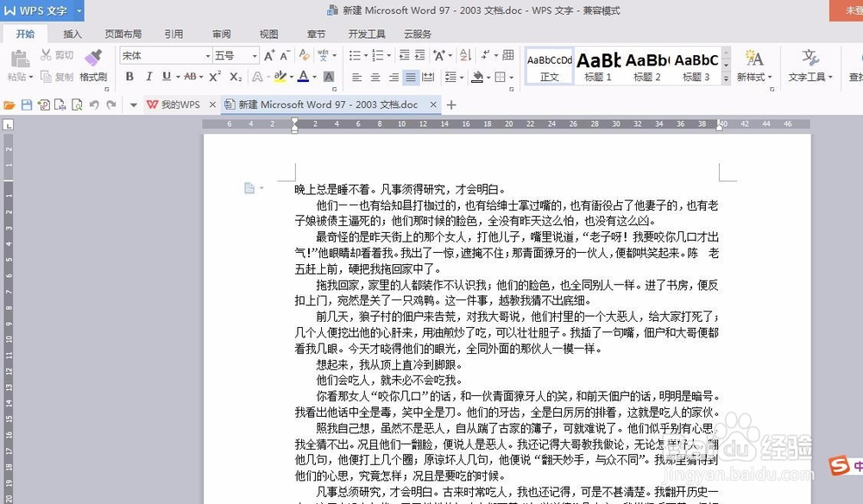863x504 pixels.
Task: Click the Save icon in quick access toolbar
Action: (x=27, y=104)
